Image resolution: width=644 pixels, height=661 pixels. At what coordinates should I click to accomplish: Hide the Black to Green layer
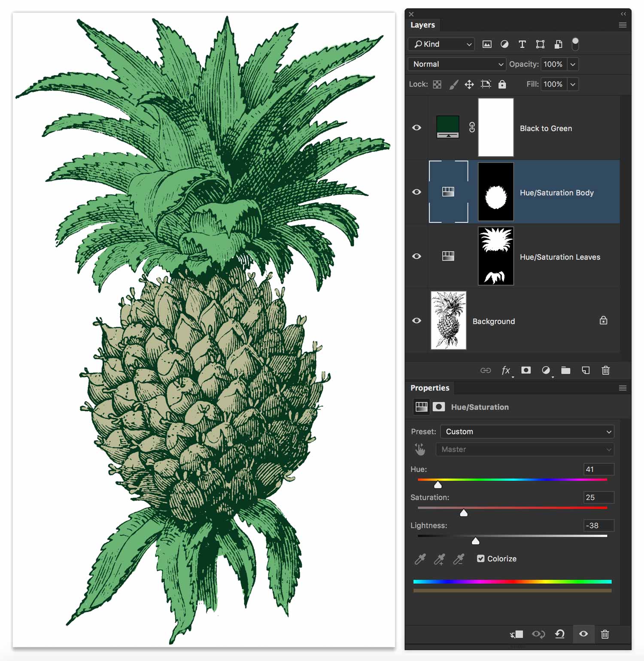click(x=416, y=128)
